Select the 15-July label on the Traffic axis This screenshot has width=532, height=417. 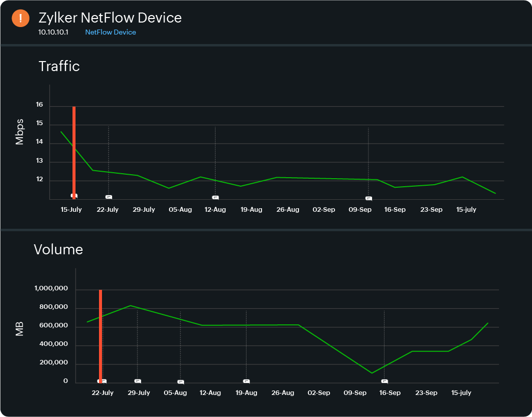click(x=71, y=210)
